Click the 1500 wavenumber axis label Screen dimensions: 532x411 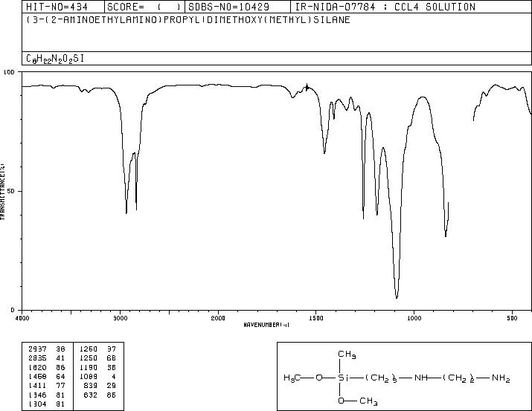click(x=316, y=318)
